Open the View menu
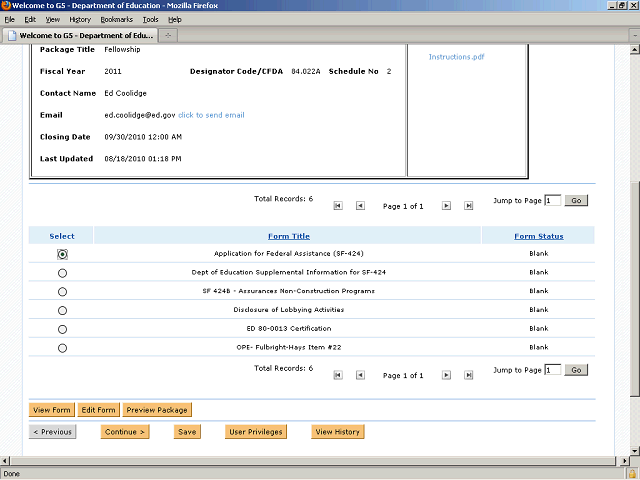 52,20
